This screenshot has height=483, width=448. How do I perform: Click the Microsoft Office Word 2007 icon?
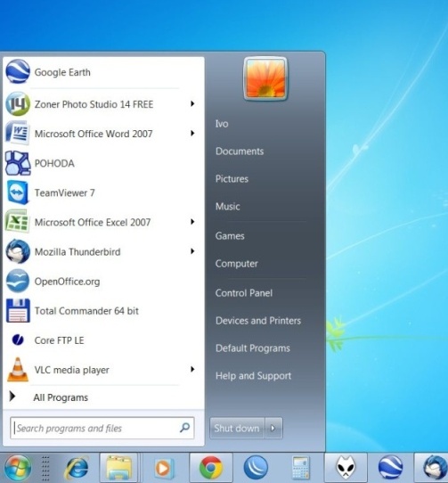pos(18,133)
